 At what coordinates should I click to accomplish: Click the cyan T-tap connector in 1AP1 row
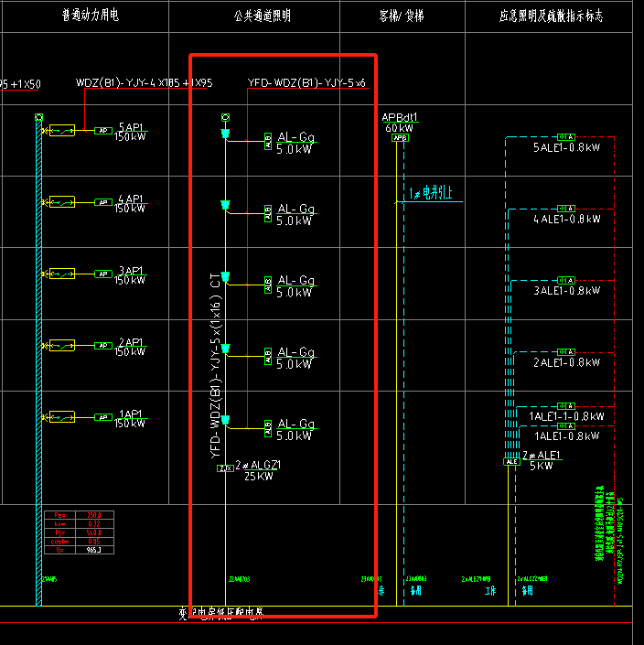[225, 420]
